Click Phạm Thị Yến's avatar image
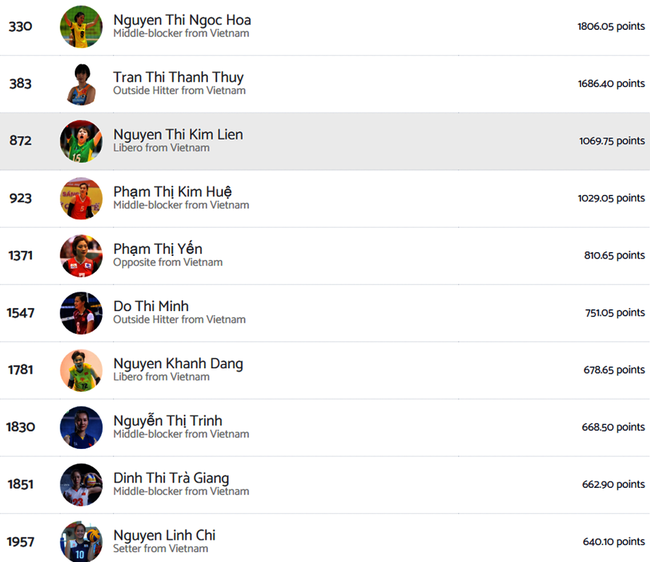 tap(81, 255)
